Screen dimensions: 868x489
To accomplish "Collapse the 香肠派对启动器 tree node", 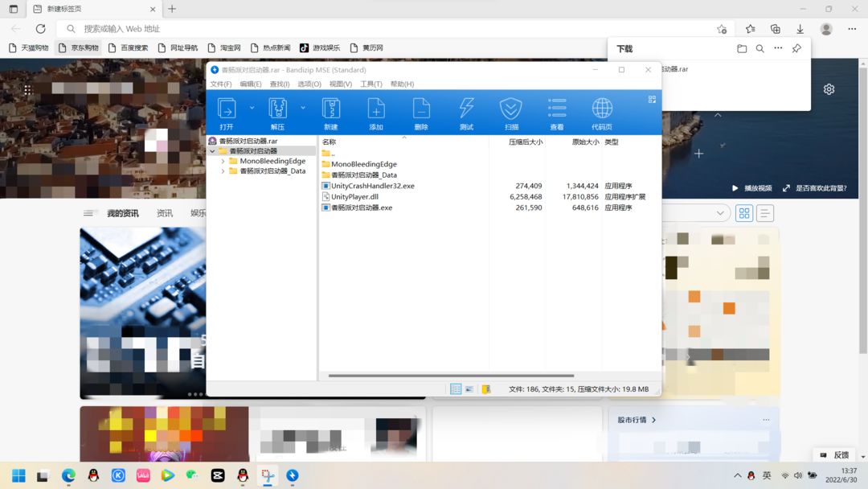I will (212, 151).
